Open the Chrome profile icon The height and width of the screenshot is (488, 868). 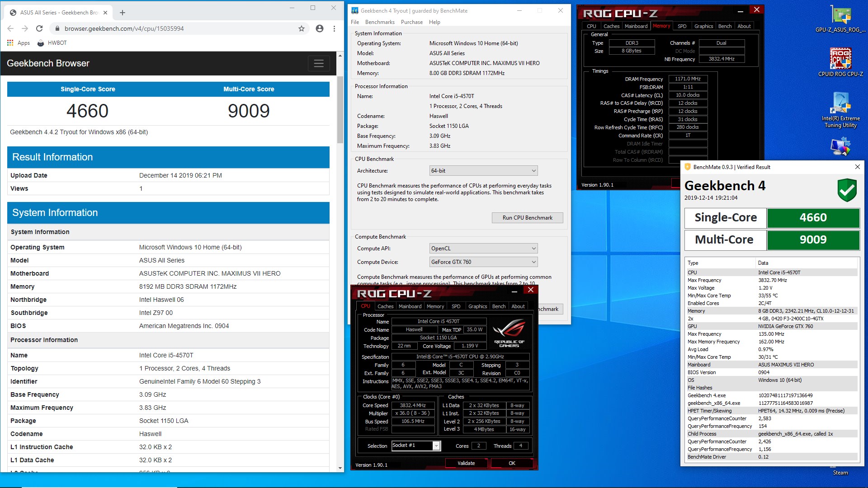click(320, 28)
